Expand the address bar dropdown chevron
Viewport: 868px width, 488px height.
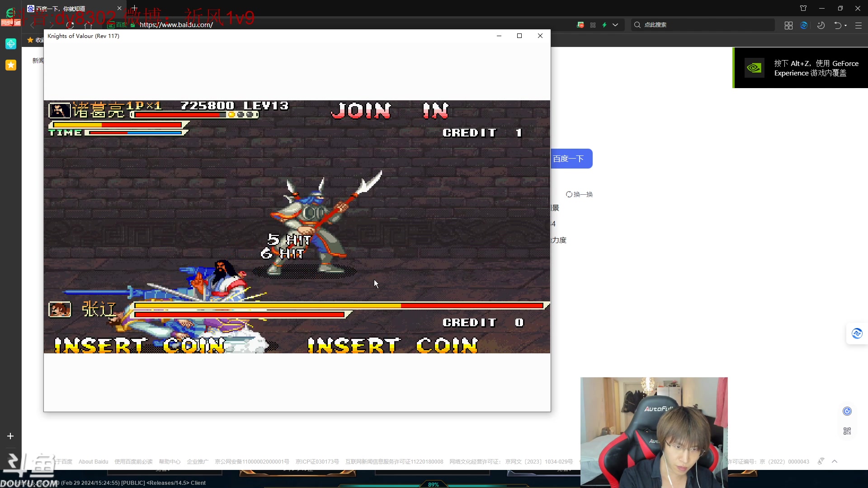(x=615, y=25)
